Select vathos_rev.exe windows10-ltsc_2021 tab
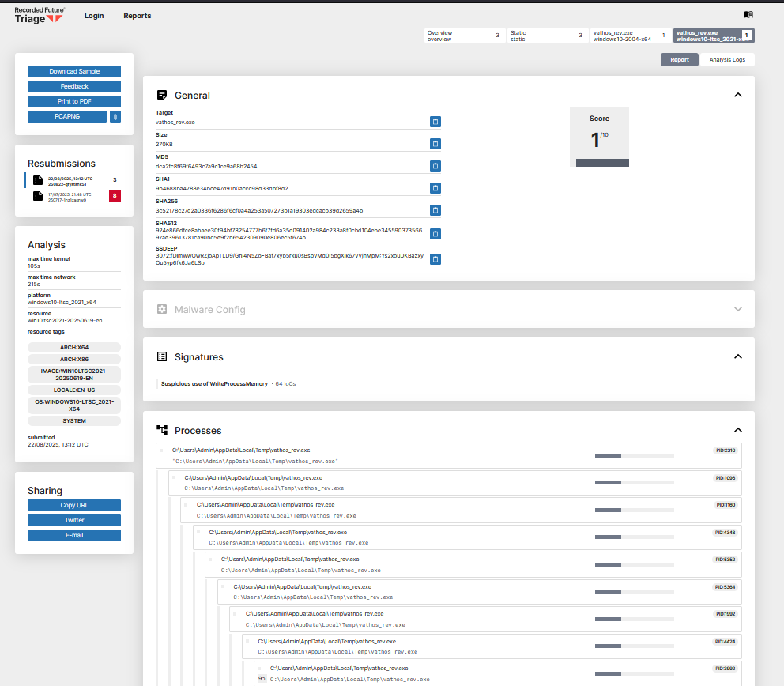Screen dimensions: 784x686 pyautogui.click(x=714, y=36)
